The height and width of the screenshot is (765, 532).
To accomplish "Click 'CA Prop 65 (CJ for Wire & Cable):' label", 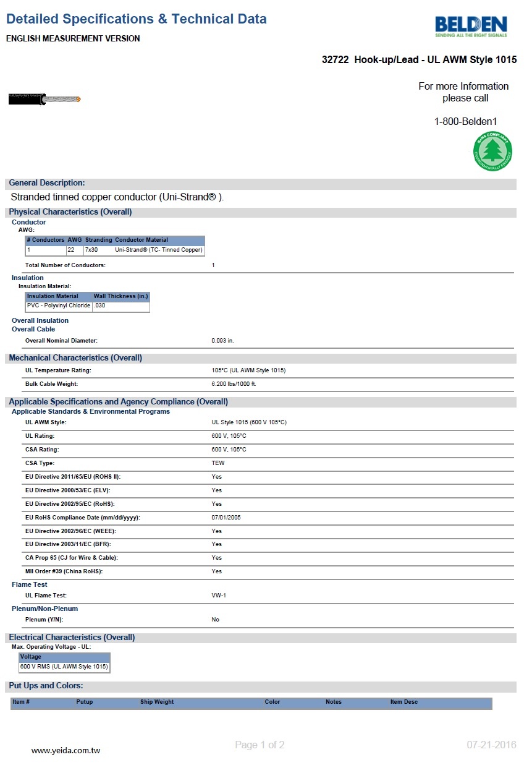I will (72, 558).
